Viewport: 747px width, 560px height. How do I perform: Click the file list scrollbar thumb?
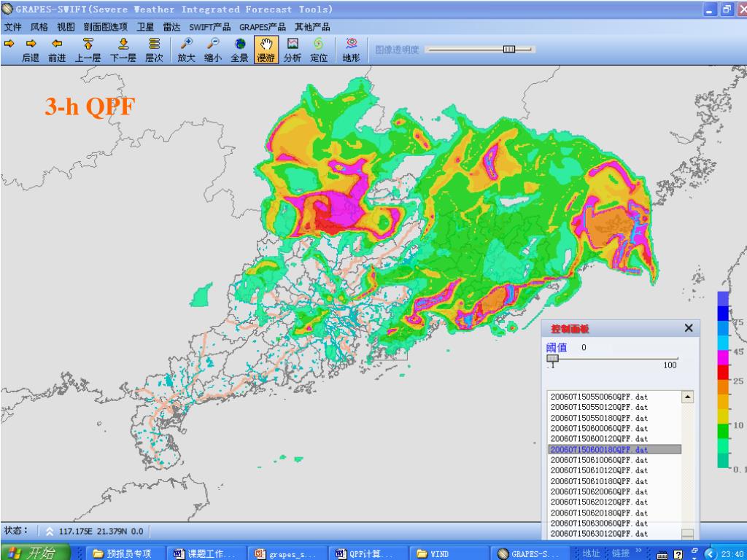click(x=687, y=534)
